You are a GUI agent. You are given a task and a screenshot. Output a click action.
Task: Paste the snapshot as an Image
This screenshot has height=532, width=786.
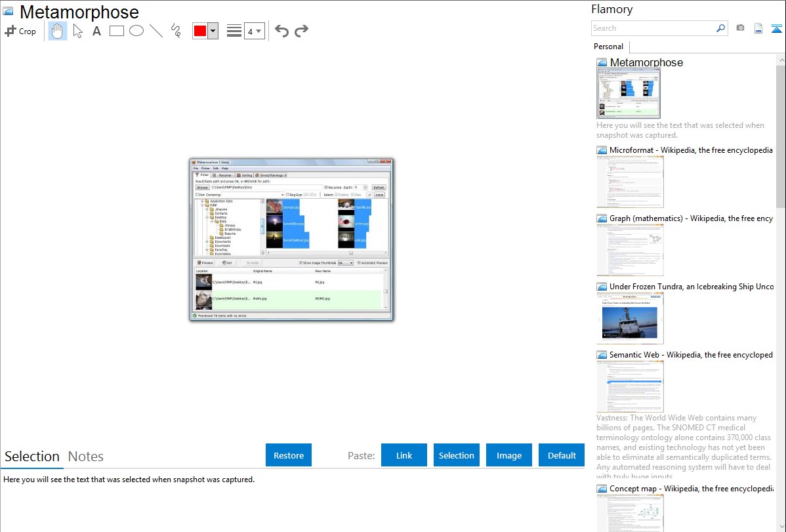click(x=509, y=455)
